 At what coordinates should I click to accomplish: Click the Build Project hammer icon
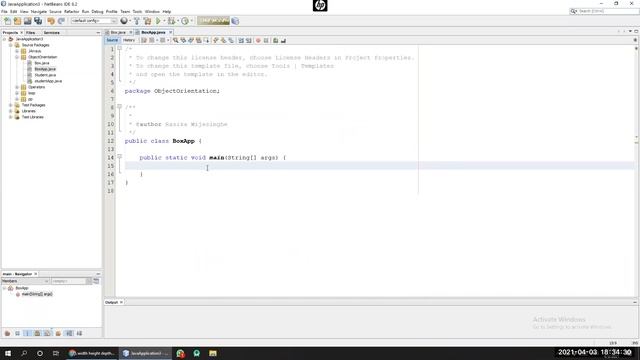pos(137,21)
